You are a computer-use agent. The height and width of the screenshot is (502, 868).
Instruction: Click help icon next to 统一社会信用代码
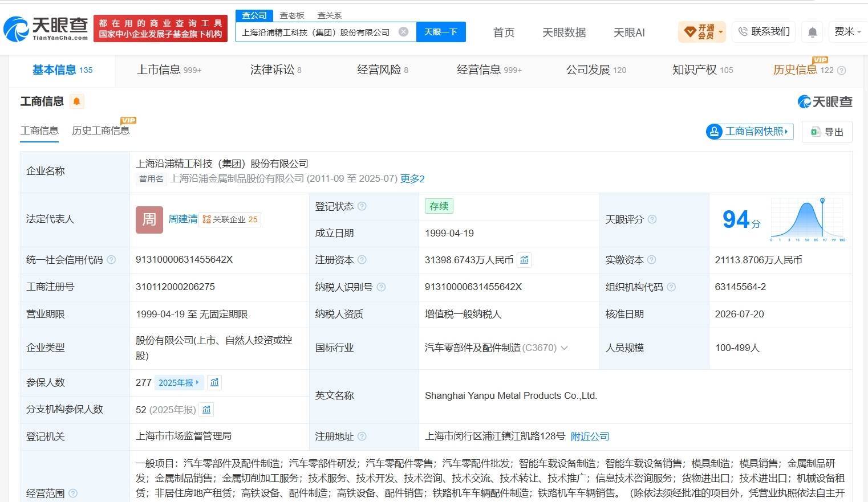(111, 260)
